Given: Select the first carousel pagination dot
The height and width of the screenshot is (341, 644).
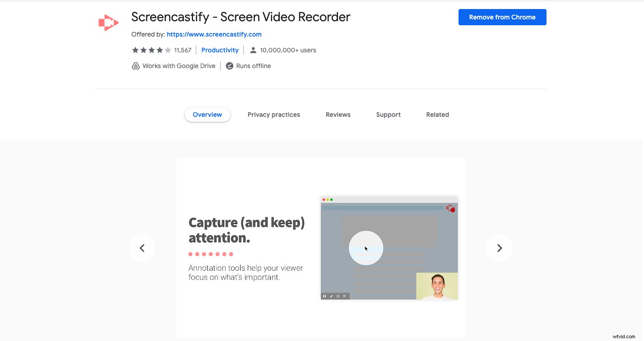Looking at the screenshot, I should 190,254.
